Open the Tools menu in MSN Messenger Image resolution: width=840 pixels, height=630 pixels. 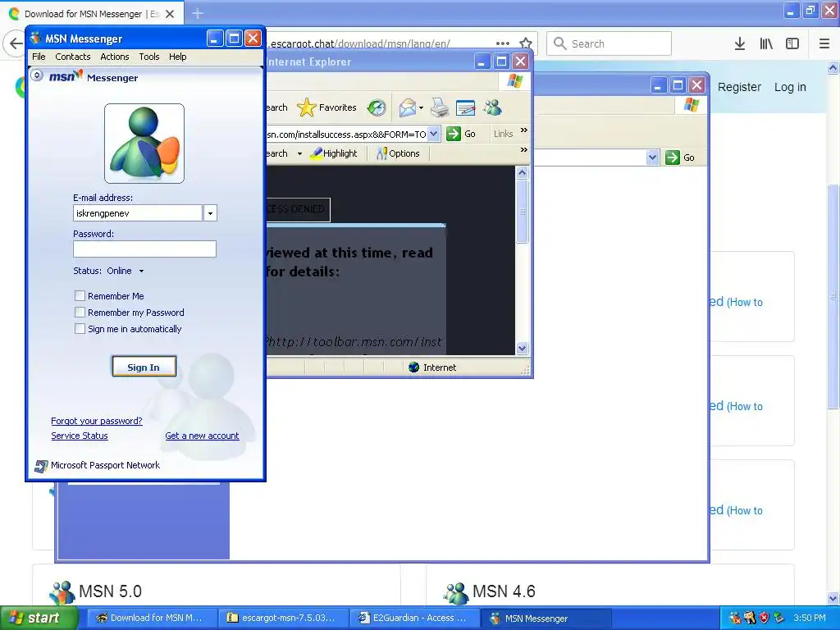tap(149, 57)
